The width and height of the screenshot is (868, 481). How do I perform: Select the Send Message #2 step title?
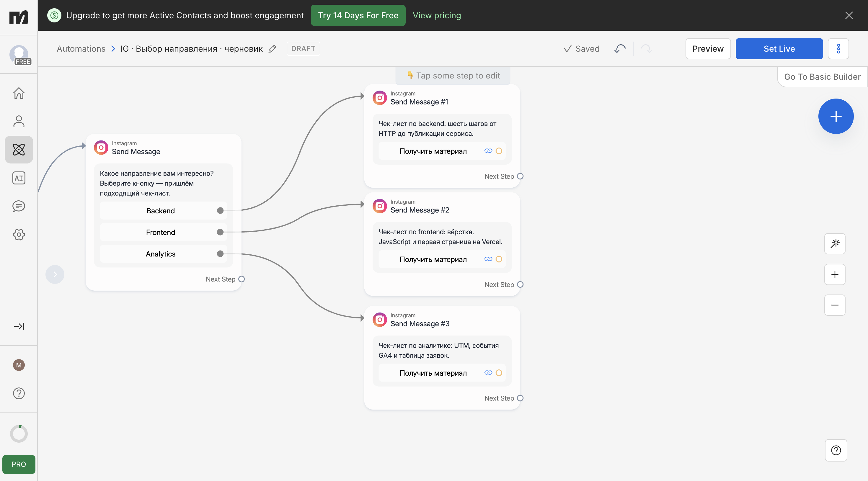(x=420, y=210)
